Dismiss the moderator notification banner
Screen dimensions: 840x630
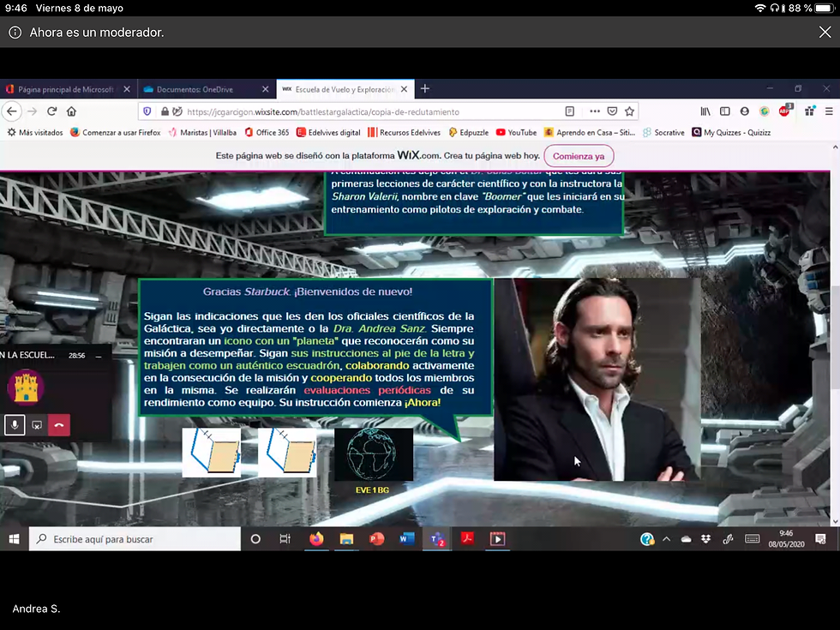point(825,33)
